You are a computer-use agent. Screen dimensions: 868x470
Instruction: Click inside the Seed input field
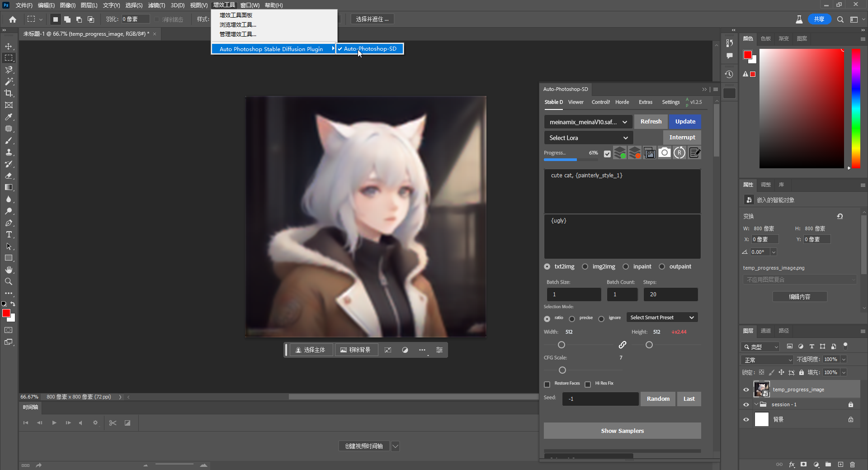(x=600, y=399)
